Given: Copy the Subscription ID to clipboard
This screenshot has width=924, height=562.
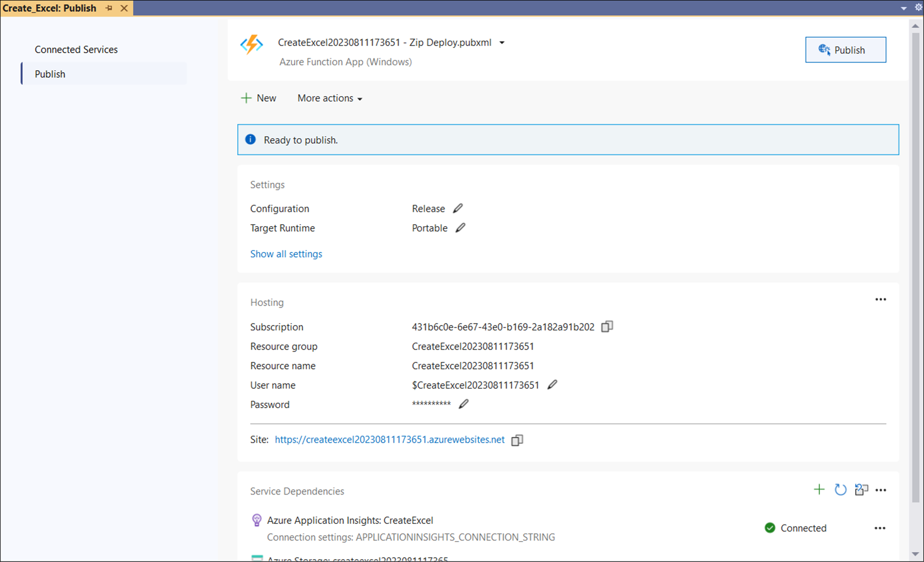Looking at the screenshot, I should 607,327.
